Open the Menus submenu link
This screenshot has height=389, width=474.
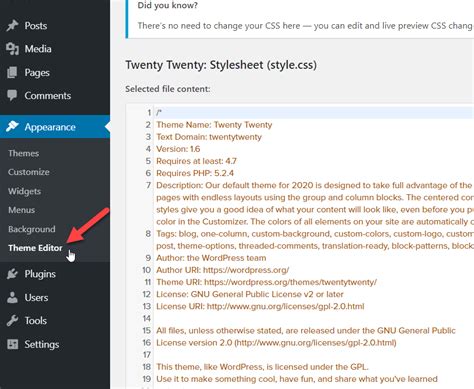pyautogui.click(x=21, y=210)
